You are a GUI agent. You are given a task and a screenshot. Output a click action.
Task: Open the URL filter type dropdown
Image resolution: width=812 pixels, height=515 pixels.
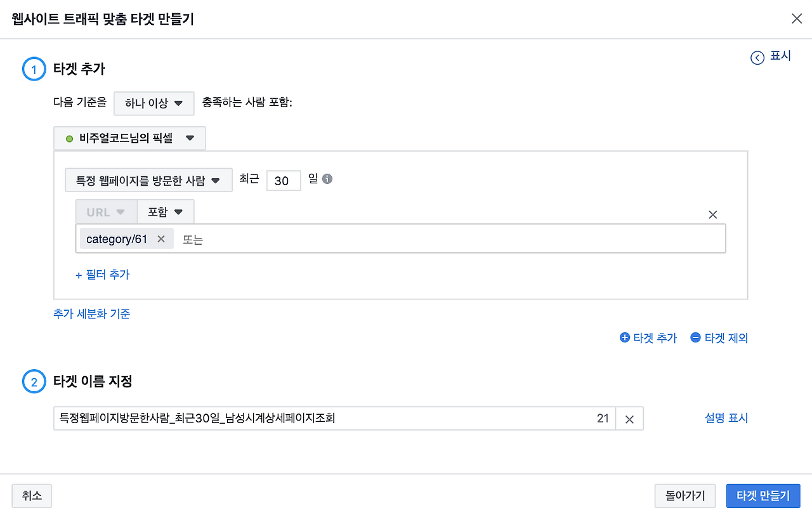click(x=107, y=212)
